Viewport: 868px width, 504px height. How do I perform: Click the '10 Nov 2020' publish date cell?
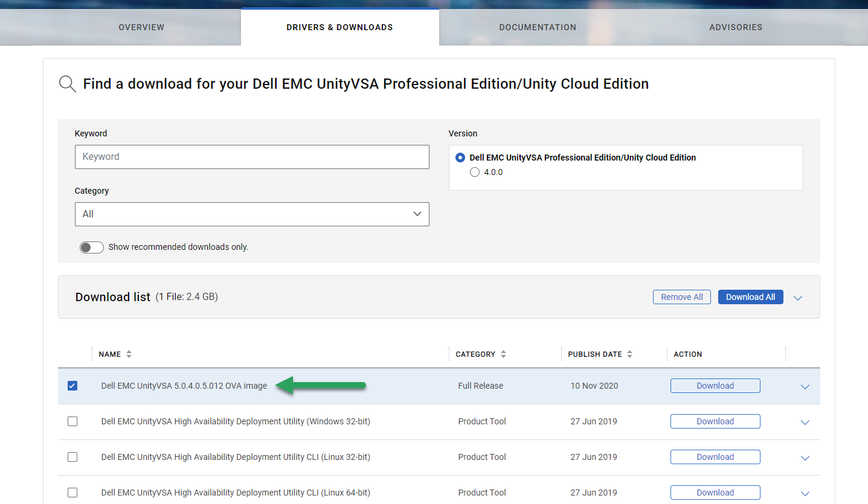pyautogui.click(x=594, y=386)
